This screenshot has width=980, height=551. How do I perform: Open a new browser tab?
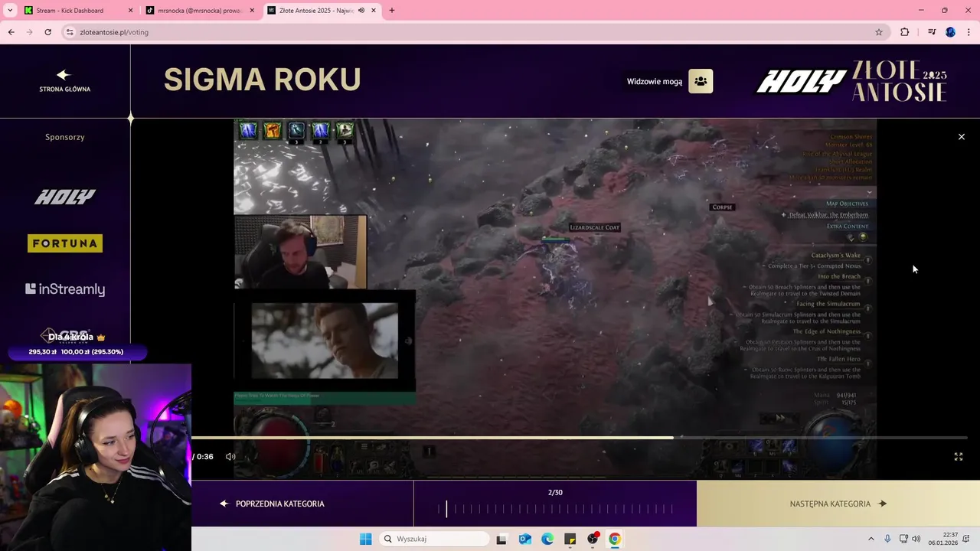[392, 11]
